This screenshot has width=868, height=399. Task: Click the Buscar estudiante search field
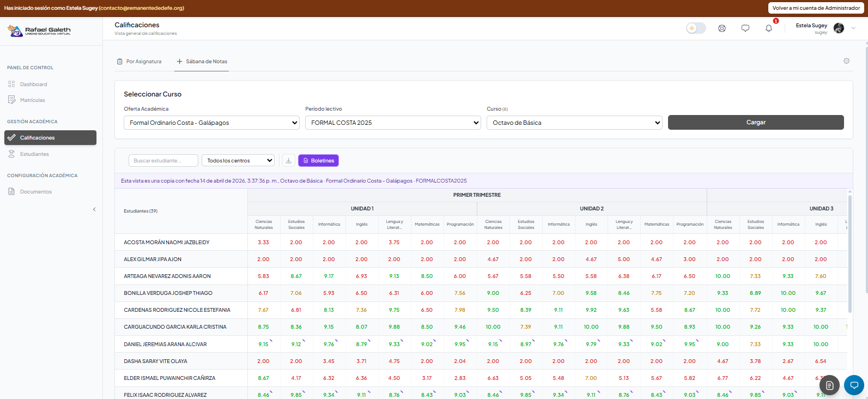[x=163, y=161]
